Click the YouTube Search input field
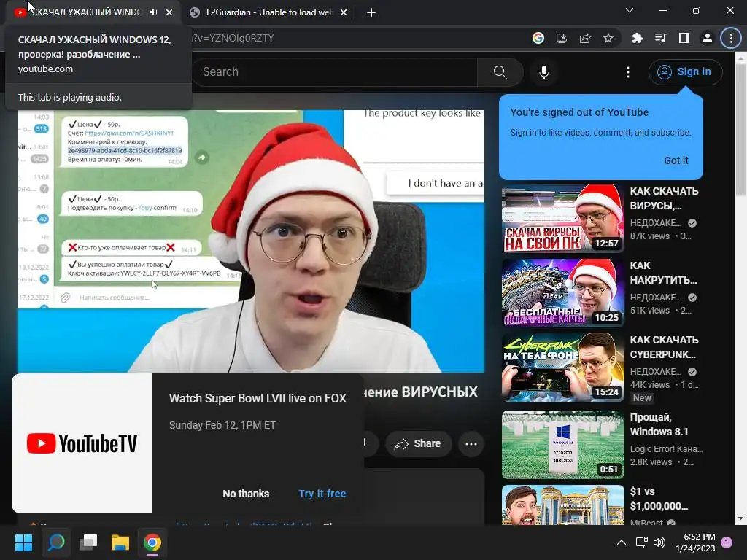The height and width of the screenshot is (560, 747). tap(333, 72)
